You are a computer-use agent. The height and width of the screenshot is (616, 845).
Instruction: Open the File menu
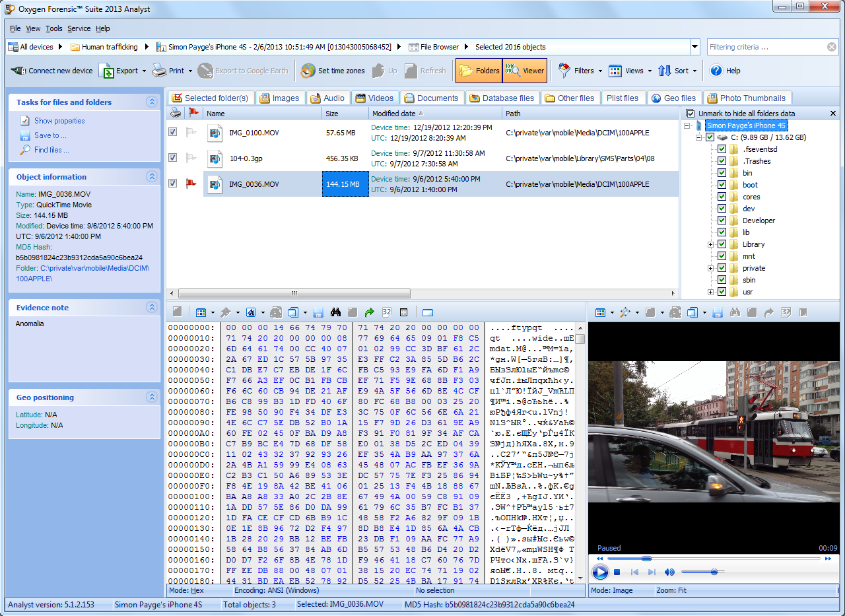click(15, 28)
